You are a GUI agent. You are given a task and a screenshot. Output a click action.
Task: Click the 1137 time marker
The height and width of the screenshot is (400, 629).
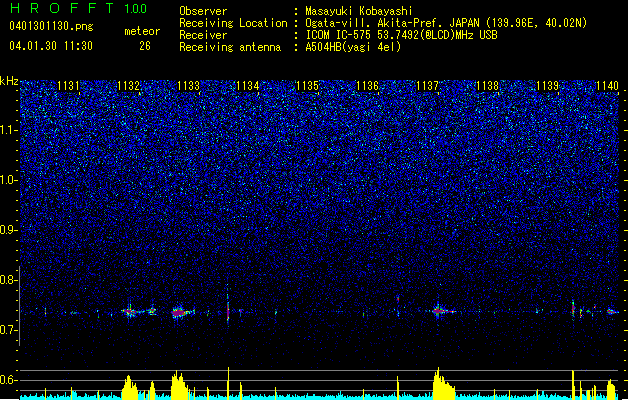click(428, 86)
